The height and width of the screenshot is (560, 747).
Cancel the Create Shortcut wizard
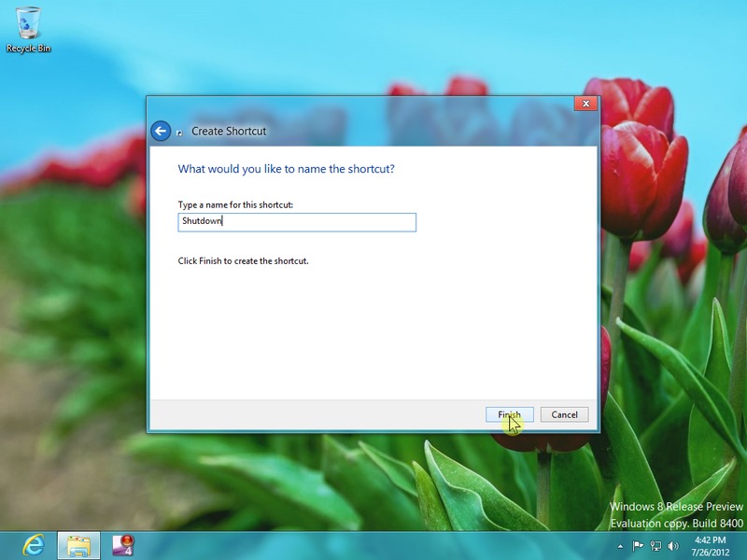click(564, 414)
